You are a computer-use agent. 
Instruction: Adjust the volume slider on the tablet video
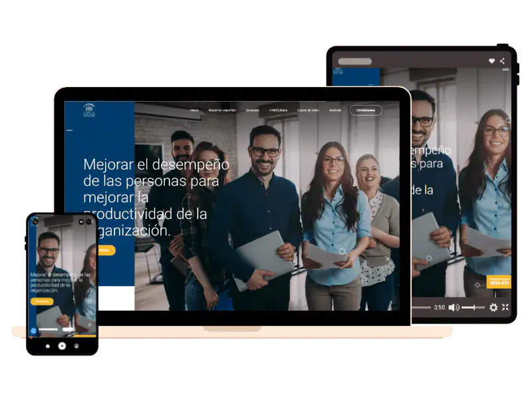click(x=473, y=307)
